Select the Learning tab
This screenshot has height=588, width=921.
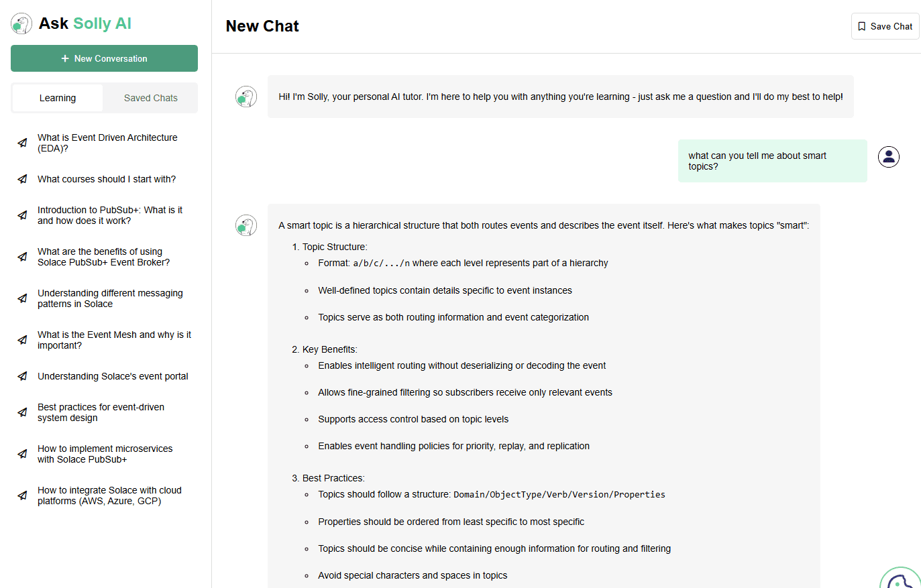[x=58, y=98]
